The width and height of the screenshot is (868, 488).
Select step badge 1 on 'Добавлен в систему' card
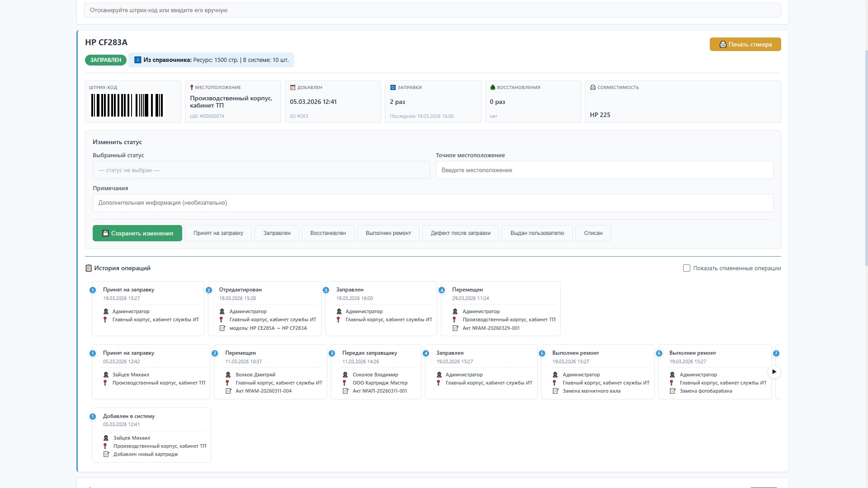pyautogui.click(x=93, y=417)
